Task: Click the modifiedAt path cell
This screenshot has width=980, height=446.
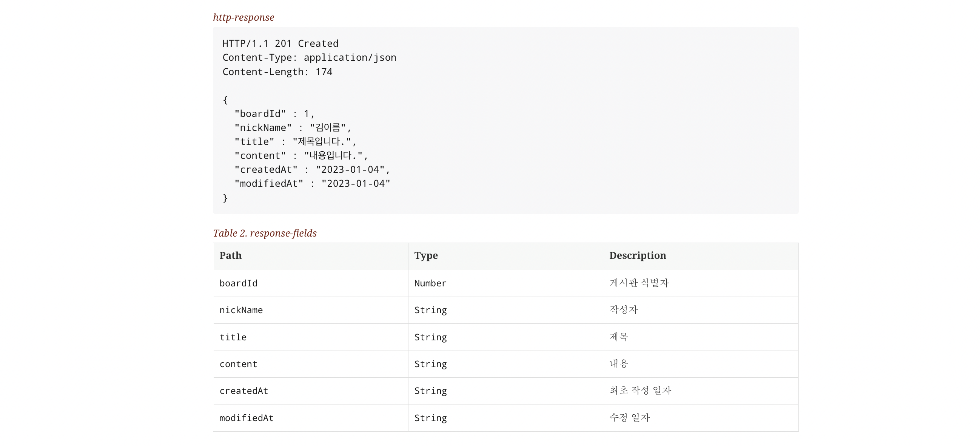Action: [246, 418]
